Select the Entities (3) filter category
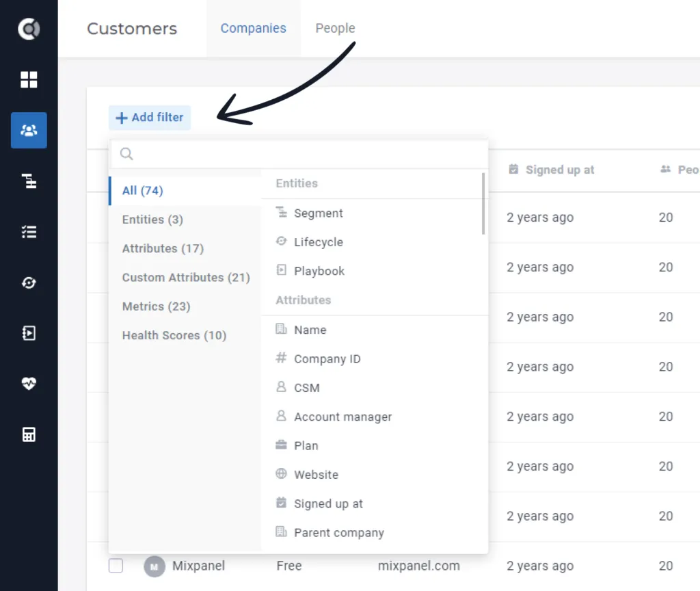Screen dimensions: 700x591 [x=185, y=220]
